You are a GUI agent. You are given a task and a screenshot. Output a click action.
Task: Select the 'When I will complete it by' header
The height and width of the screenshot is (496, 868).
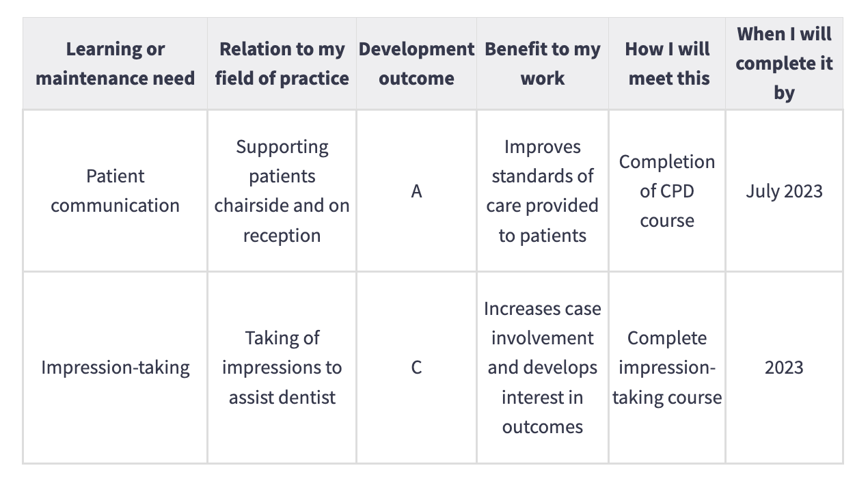(784, 63)
